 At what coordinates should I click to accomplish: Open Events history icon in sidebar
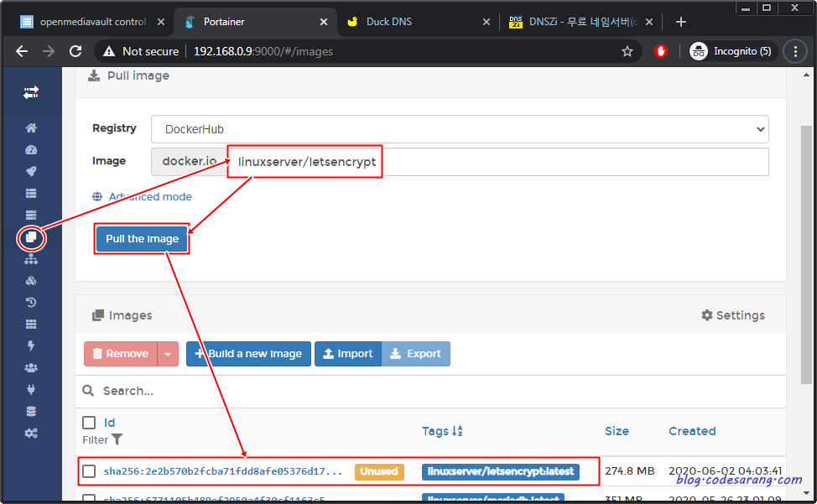(31, 303)
